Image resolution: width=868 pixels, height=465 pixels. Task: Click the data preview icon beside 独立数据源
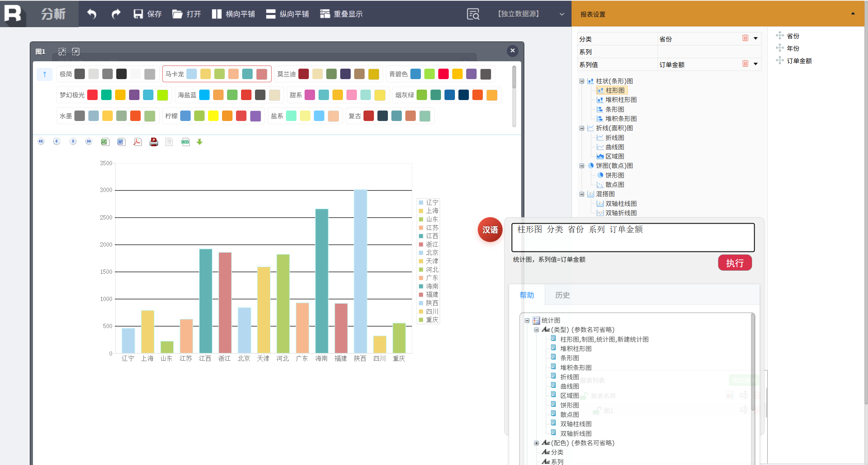pos(473,14)
